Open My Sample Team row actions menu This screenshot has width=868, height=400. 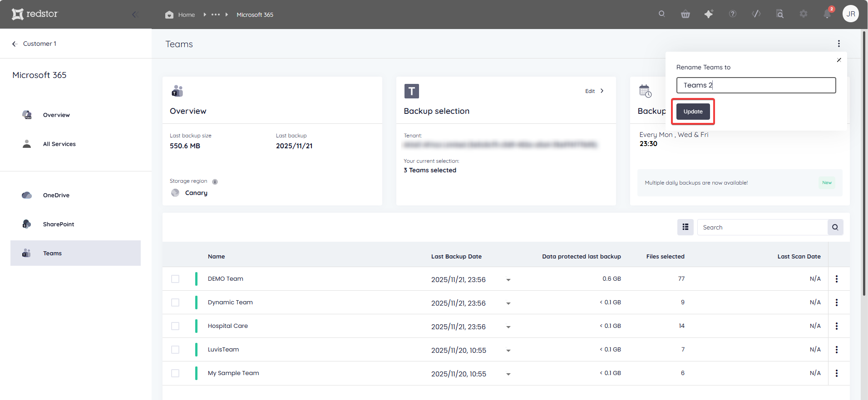point(837,373)
